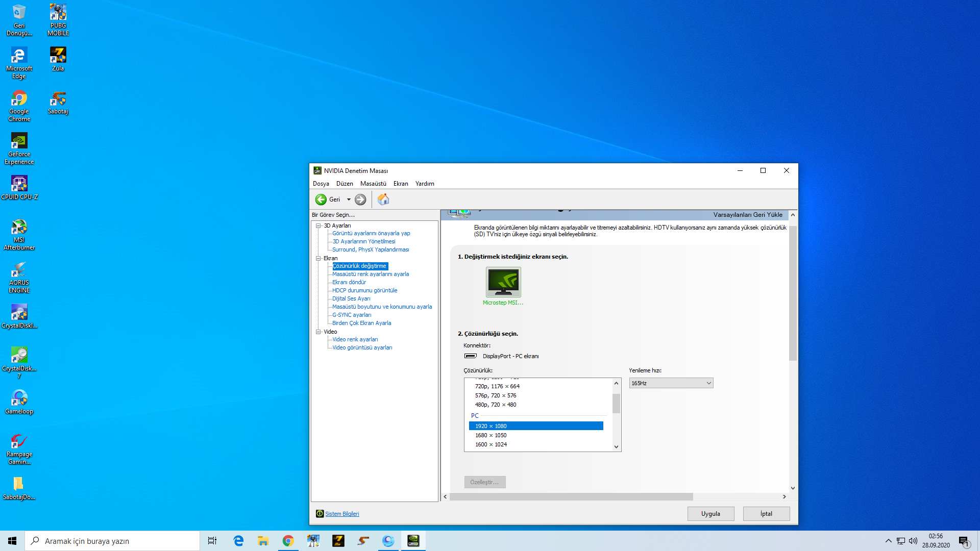
Task: Click the İptal button
Action: tap(767, 514)
